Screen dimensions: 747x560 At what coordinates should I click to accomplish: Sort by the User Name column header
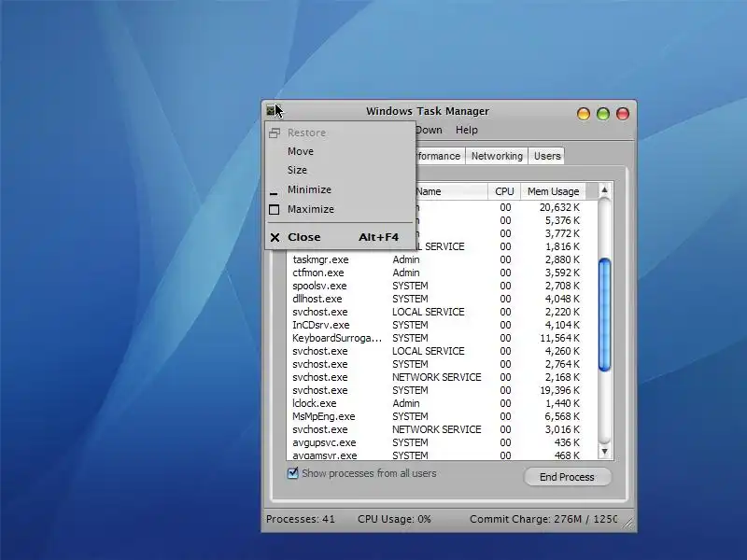(x=450, y=191)
